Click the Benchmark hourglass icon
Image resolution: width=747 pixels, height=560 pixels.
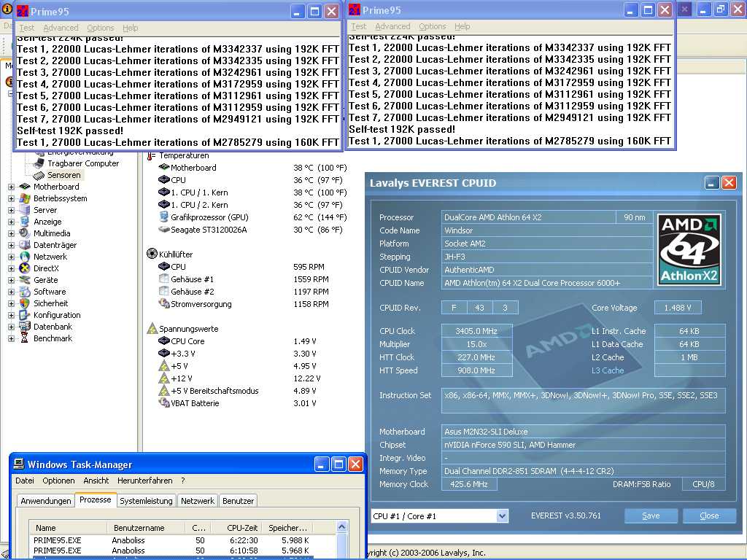click(x=24, y=338)
